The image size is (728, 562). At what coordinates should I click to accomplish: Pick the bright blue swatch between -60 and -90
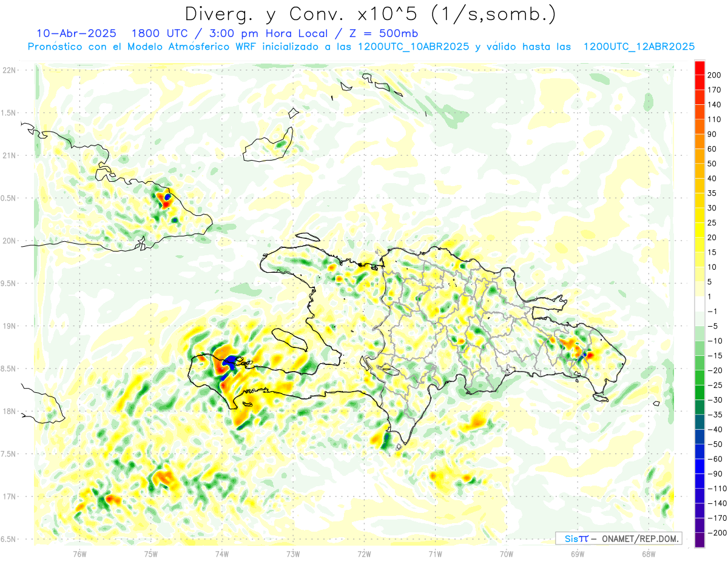click(699, 466)
